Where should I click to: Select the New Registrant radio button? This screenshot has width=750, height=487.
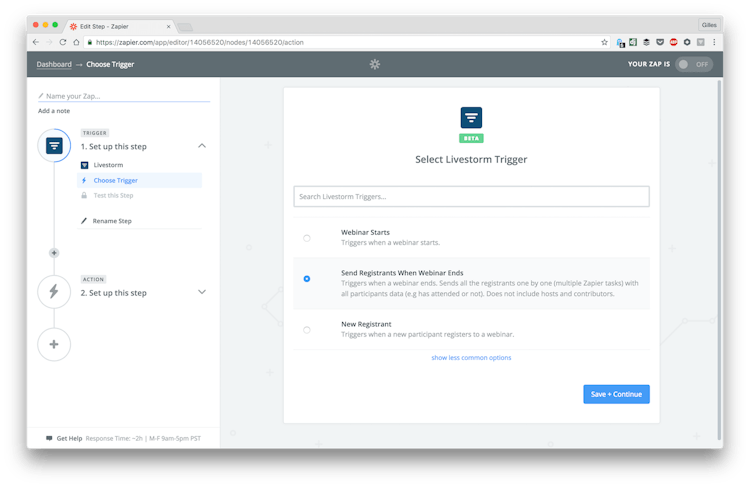click(x=307, y=329)
